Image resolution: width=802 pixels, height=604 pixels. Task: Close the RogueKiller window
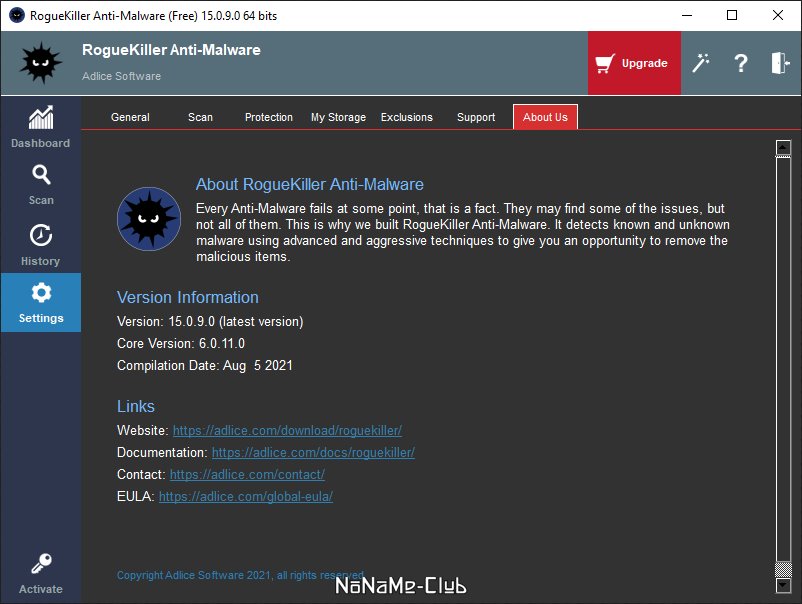pos(777,15)
